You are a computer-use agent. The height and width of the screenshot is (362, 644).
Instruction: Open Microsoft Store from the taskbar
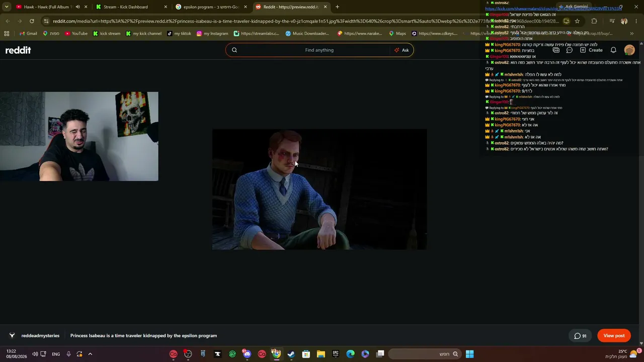point(306,354)
